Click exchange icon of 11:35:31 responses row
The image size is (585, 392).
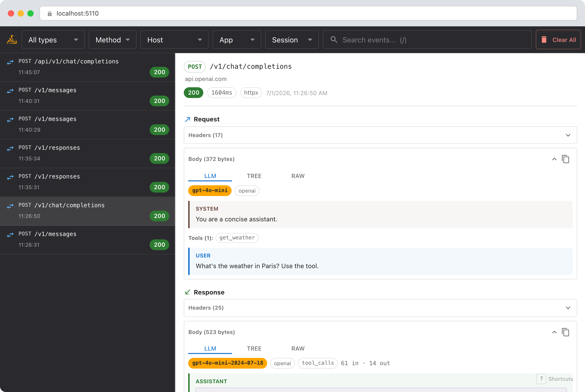10,177
